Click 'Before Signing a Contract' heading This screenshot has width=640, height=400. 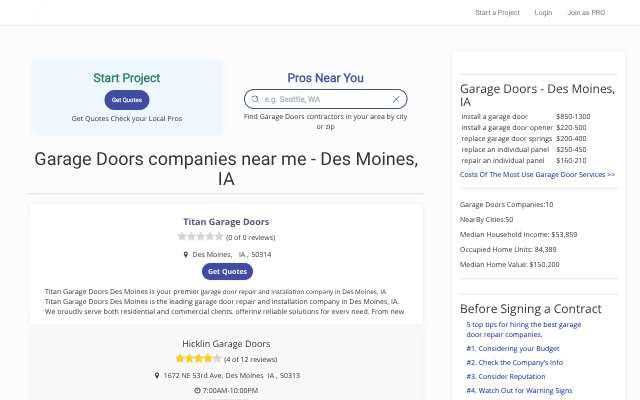click(531, 309)
